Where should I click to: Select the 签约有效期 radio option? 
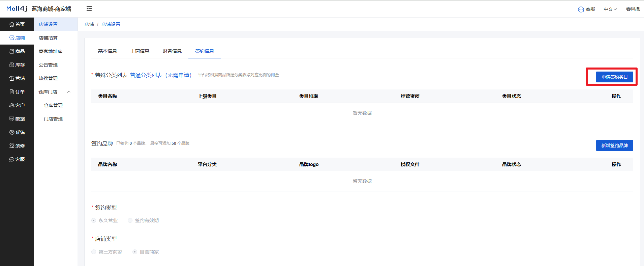point(130,220)
